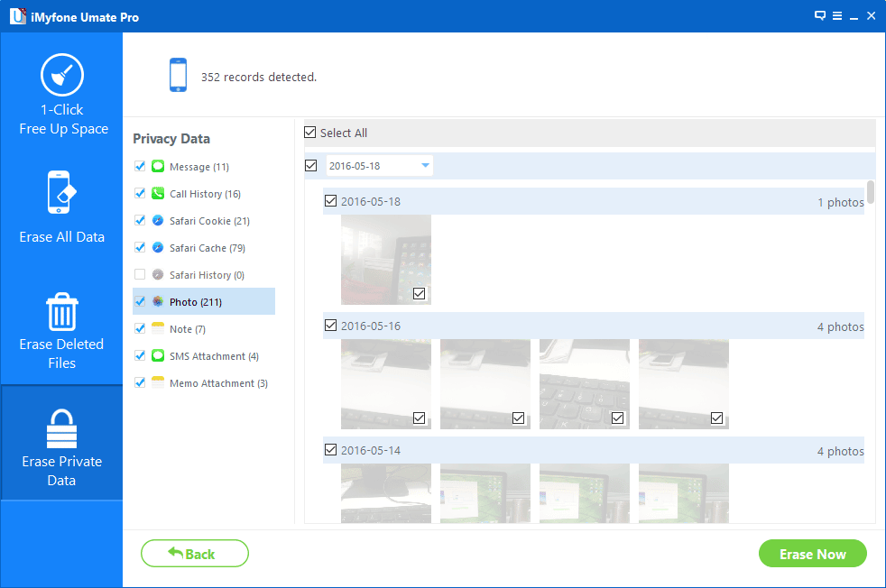Uncheck the Photo (211) checkbox

(x=140, y=301)
